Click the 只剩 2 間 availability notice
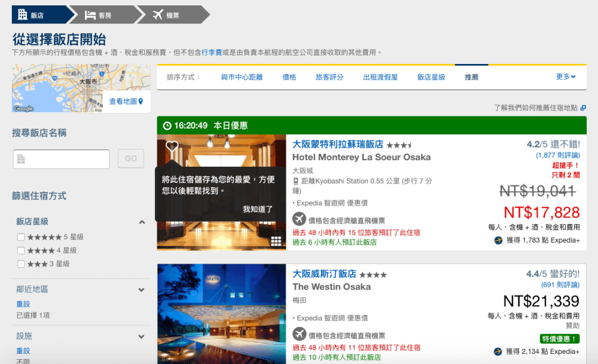This screenshot has width=598, height=364. (566, 175)
